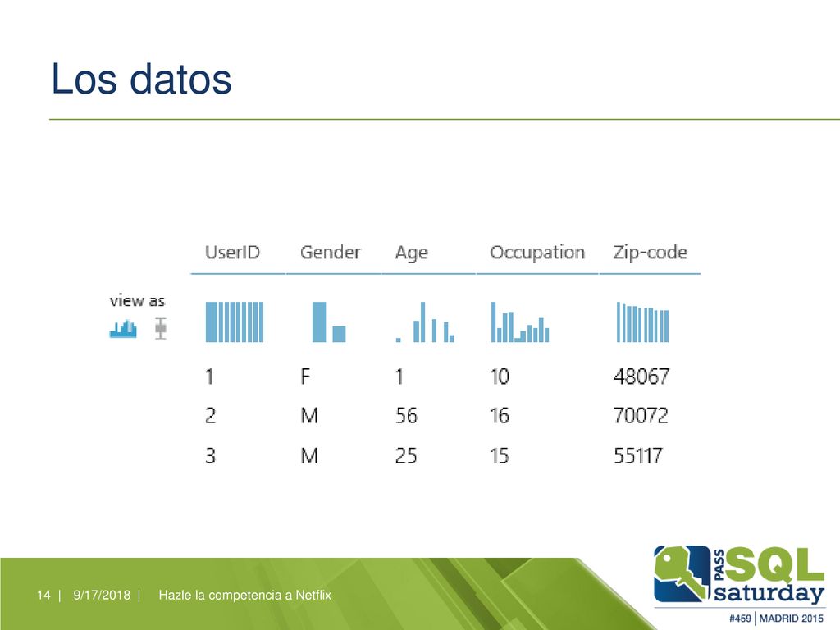Open the Gender histogram thumbnail
The width and height of the screenshot is (840, 630).
tap(329, 322)
